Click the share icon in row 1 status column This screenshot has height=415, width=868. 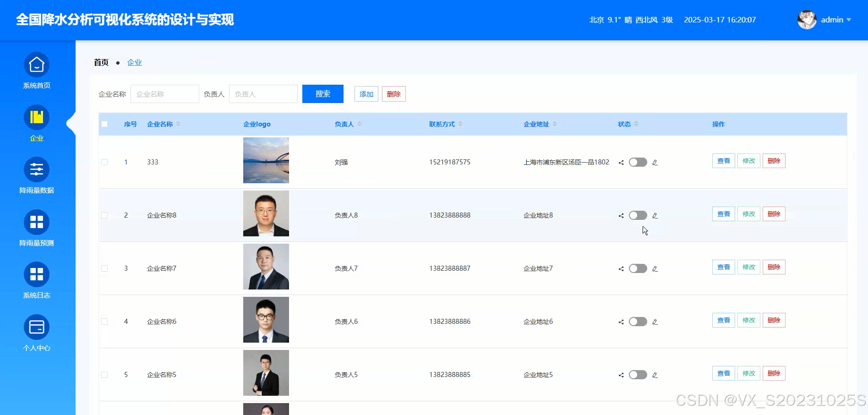[621, 162]
